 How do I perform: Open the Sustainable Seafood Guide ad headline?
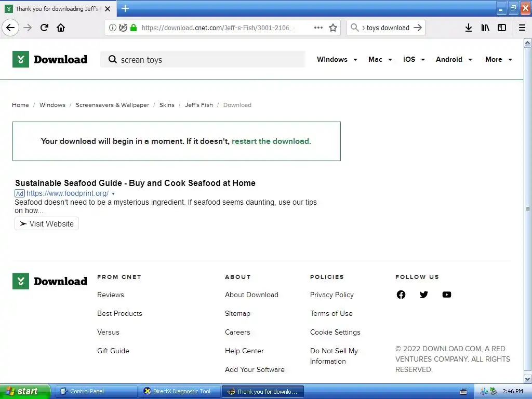pyautogui.click(x=136, y=183)
